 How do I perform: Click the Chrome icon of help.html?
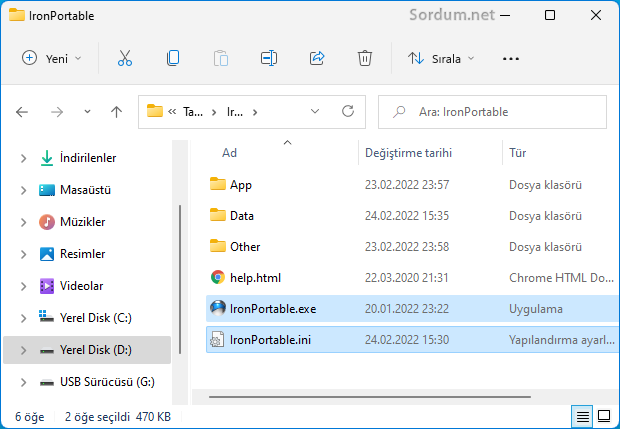[x=217, y=277]
